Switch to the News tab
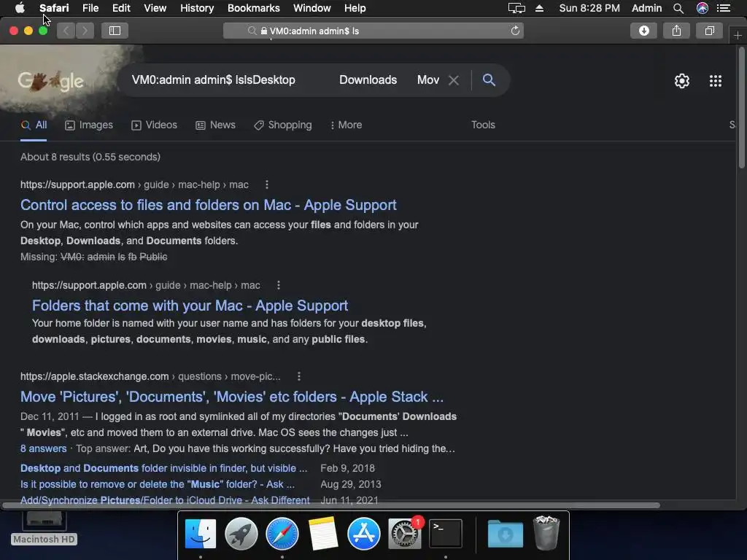The image size is (747, 560). 215,125
